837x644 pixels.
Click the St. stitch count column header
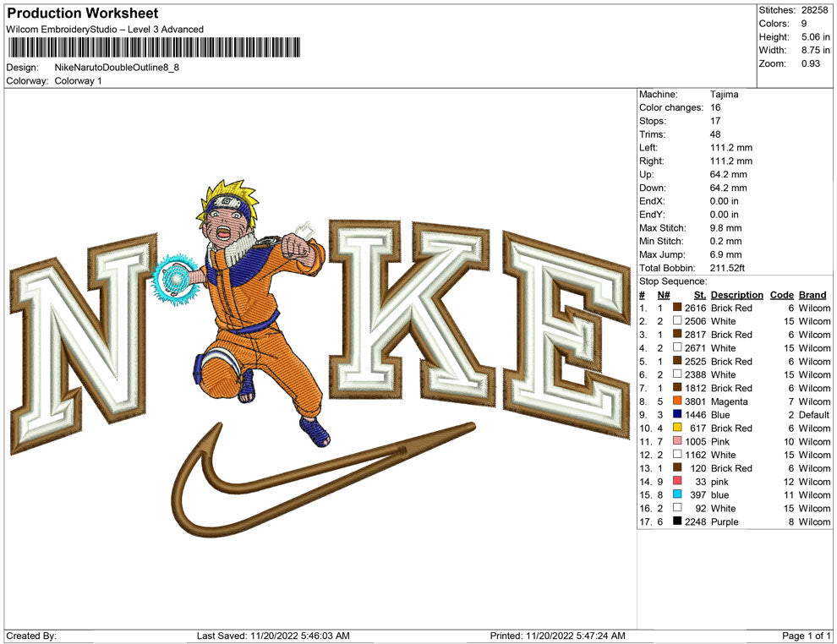pos(699,295)
